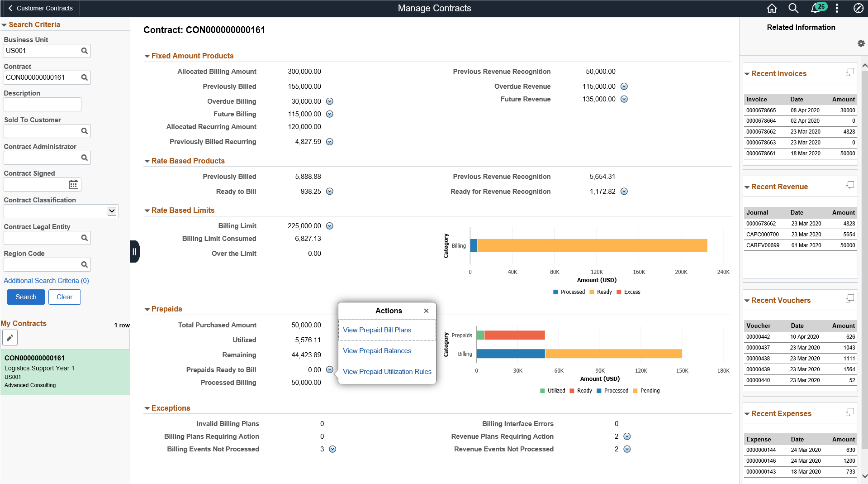Open the Contract Classification dropdown
This screenshot has width=868, height=484.
tap(111, 211)
